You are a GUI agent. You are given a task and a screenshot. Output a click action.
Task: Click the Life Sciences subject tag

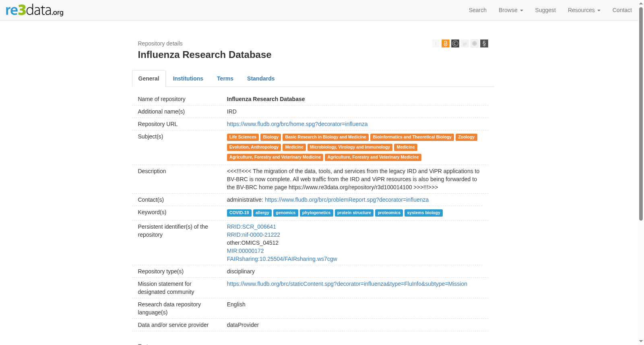click(x=243, y=137)
